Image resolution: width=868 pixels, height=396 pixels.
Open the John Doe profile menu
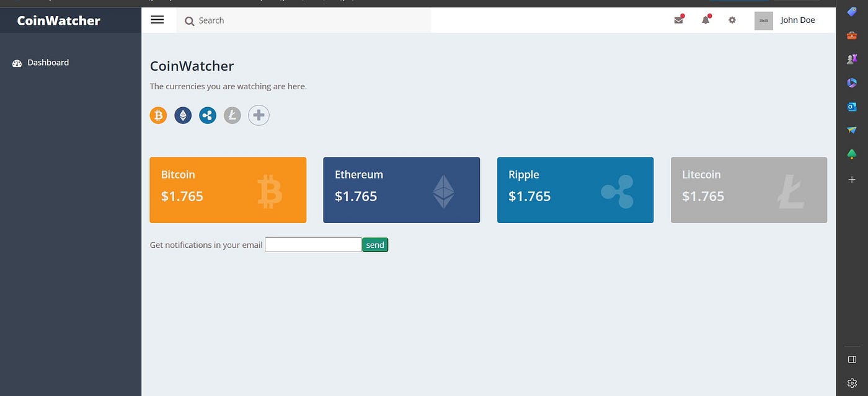tap(797, 20)
